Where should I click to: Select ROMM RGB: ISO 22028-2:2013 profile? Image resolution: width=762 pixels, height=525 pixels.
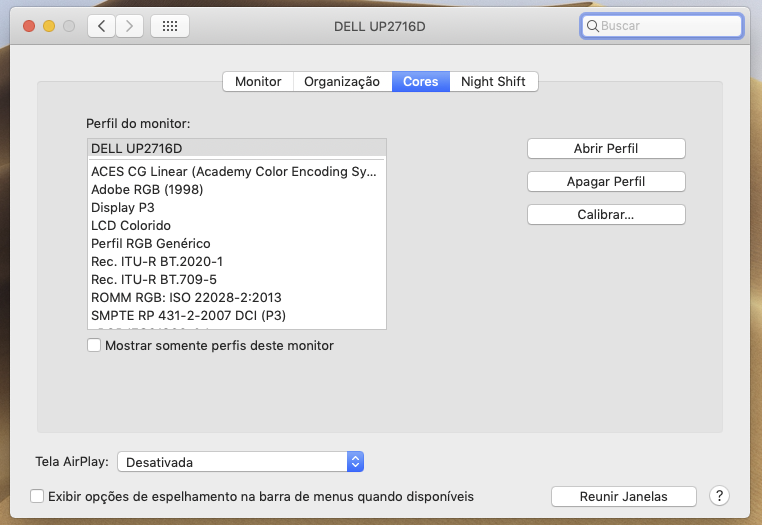(x=237, y=298)
